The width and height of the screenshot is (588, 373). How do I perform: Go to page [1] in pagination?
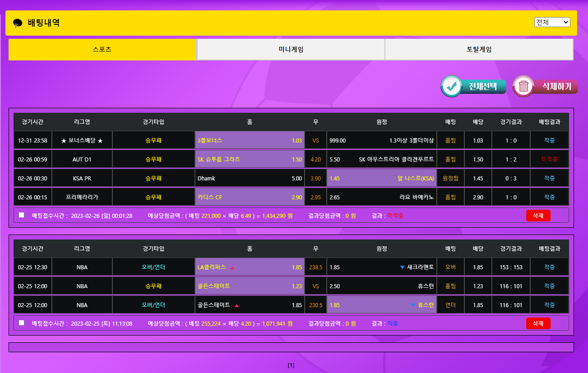pos(291,365)
